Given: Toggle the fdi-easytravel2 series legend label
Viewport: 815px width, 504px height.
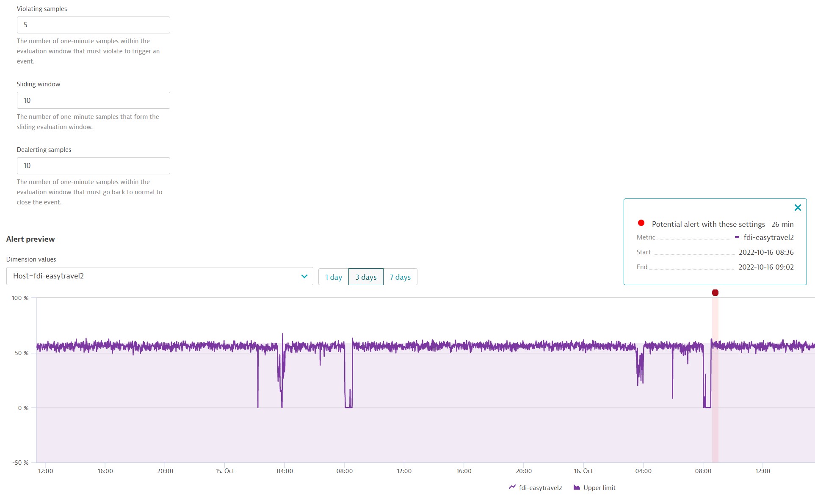Looking at the screenshot, I should coord(540,488).
